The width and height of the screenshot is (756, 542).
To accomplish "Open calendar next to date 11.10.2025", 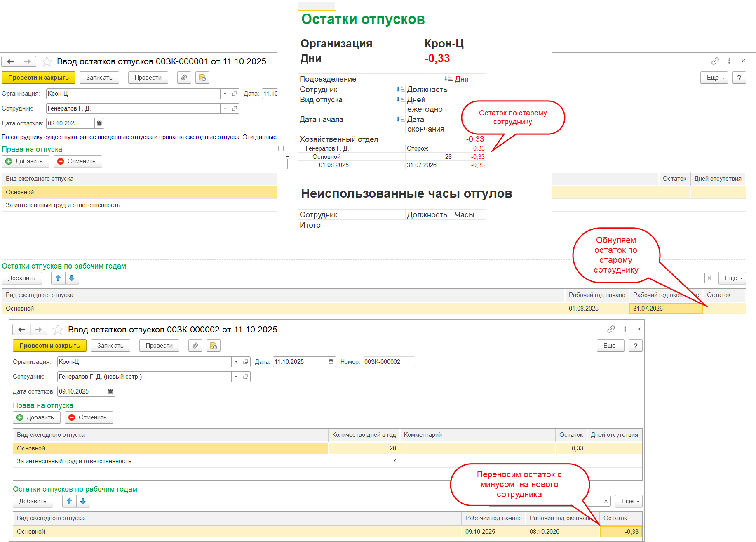I will pos(331,362).
